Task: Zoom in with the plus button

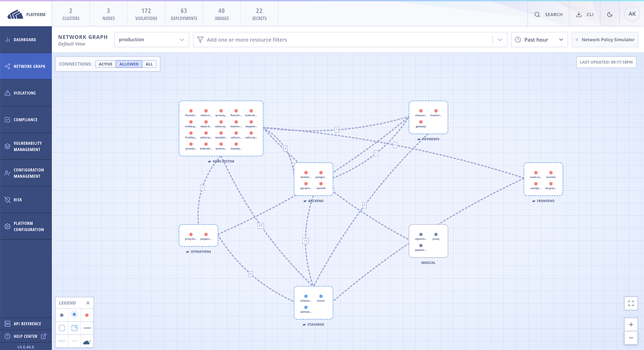Action: click(x=631, y=325)
